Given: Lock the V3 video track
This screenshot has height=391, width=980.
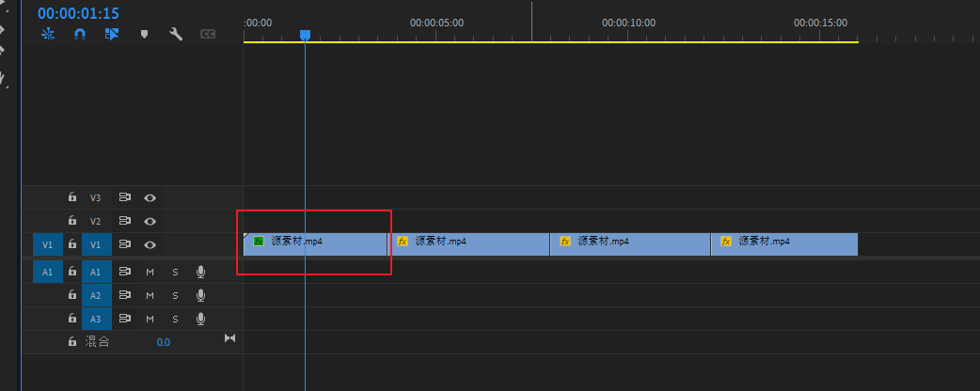Looking at the screenshot, I should click(71, 198).
